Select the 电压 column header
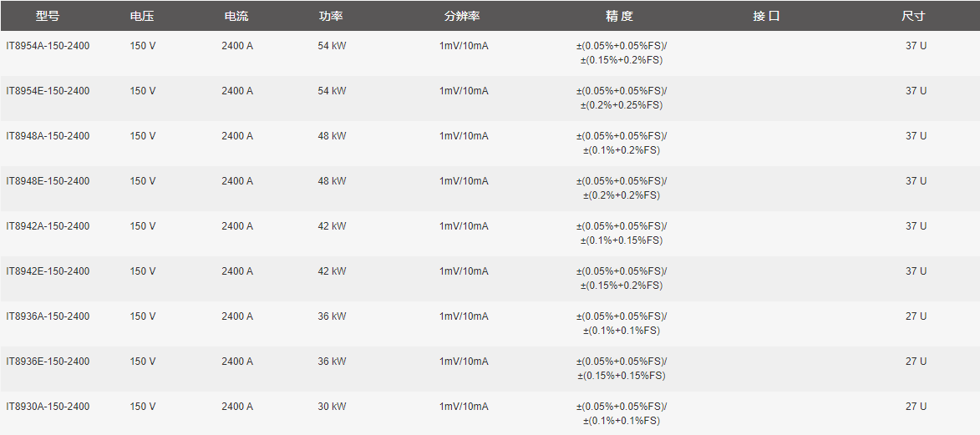The image size is (980, 435). 142,16
